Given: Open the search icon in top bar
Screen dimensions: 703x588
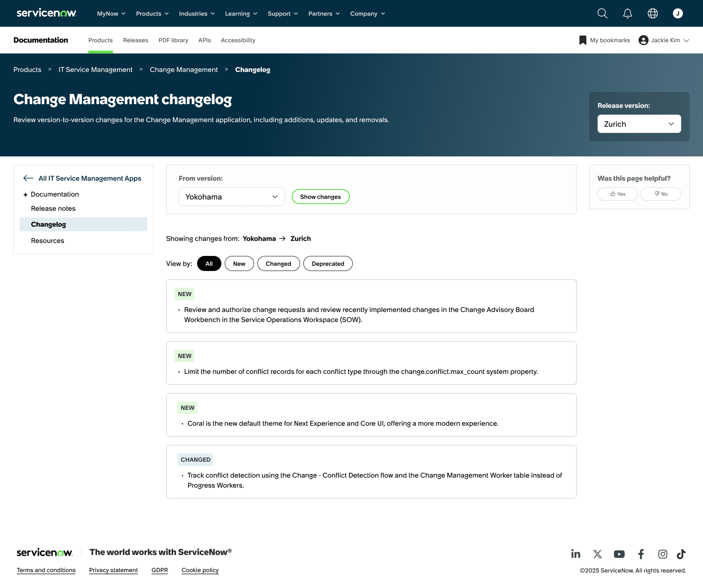Looking at the screenshot, I should [x=603, y=13].
